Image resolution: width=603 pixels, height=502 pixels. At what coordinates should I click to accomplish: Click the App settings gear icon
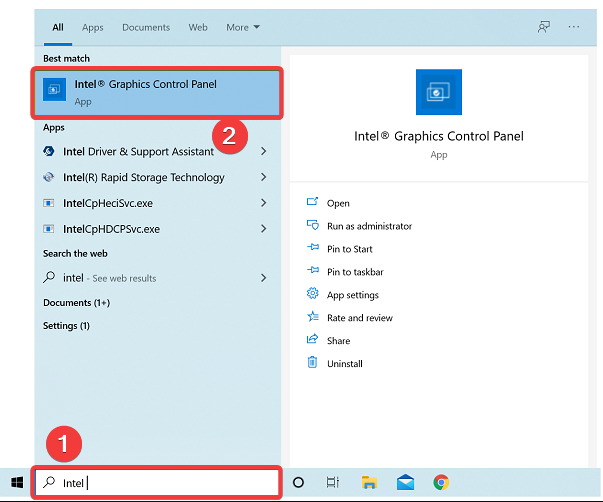point(312,294)
